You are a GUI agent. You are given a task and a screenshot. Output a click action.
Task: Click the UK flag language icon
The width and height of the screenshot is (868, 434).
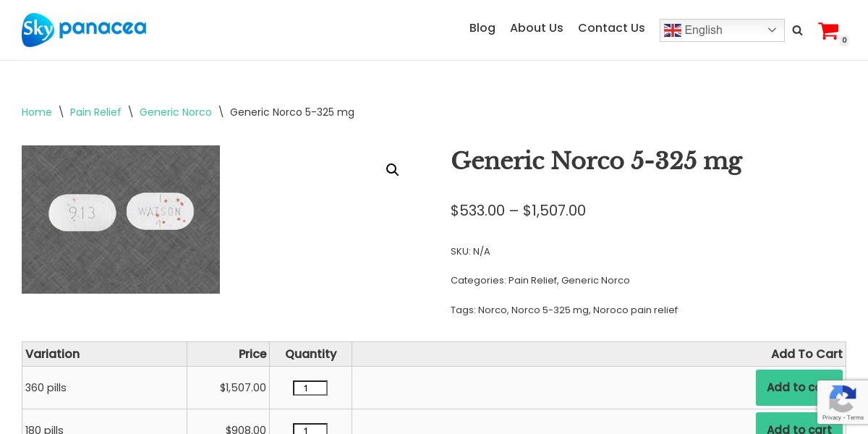tap(673, 30)
